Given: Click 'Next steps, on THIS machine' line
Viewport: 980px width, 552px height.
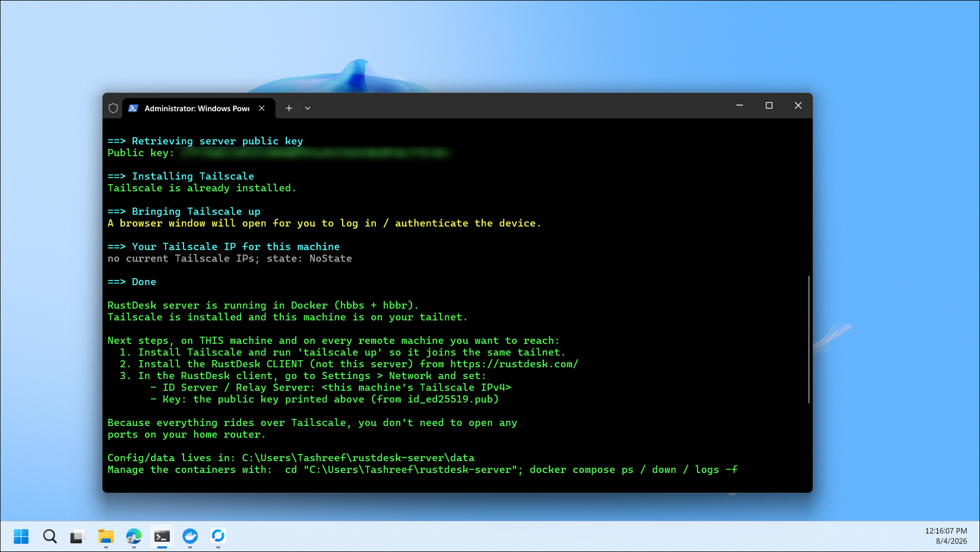Looking at the screenshot, I should tap(334, 340).
